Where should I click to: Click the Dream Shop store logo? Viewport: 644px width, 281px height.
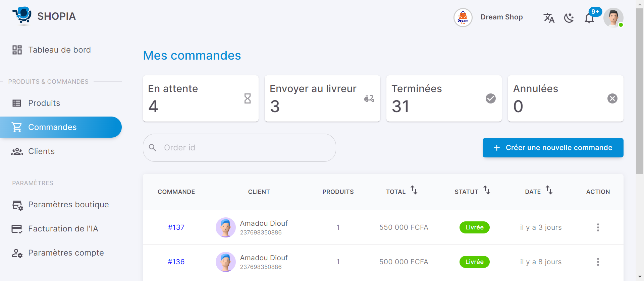point(463,17)
